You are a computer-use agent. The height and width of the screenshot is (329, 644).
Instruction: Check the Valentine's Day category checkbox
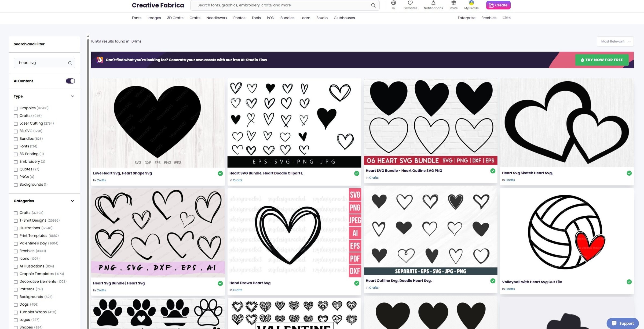click(16, 244)
